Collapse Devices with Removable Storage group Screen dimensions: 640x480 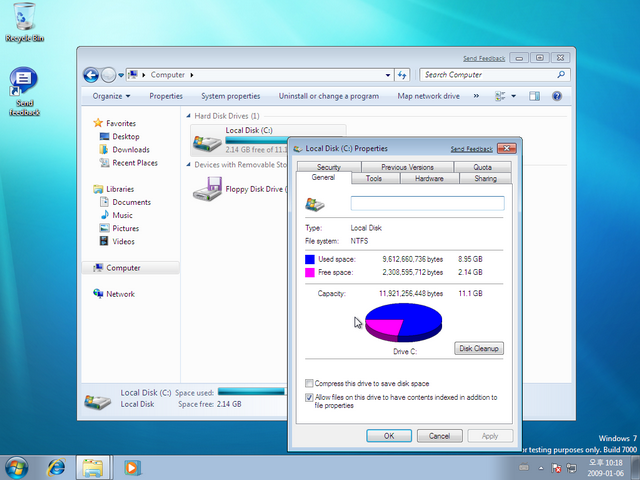click(189, 164)
